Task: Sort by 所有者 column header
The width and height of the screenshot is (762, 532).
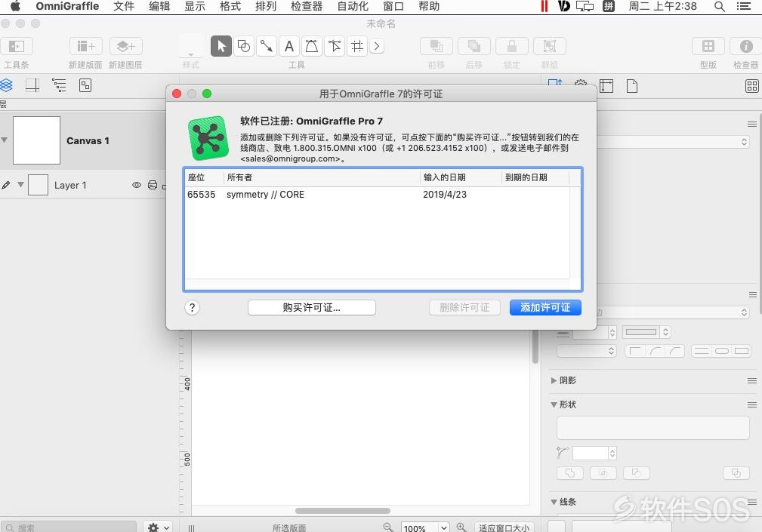Action: (322, 177)
